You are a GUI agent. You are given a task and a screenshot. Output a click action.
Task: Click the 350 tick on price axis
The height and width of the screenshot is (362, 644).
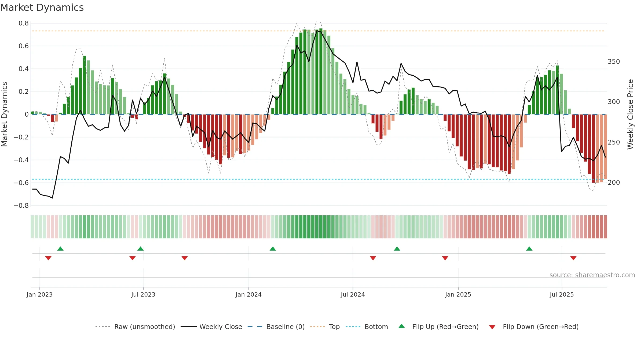pyautogui.click(x=614, y=62)
